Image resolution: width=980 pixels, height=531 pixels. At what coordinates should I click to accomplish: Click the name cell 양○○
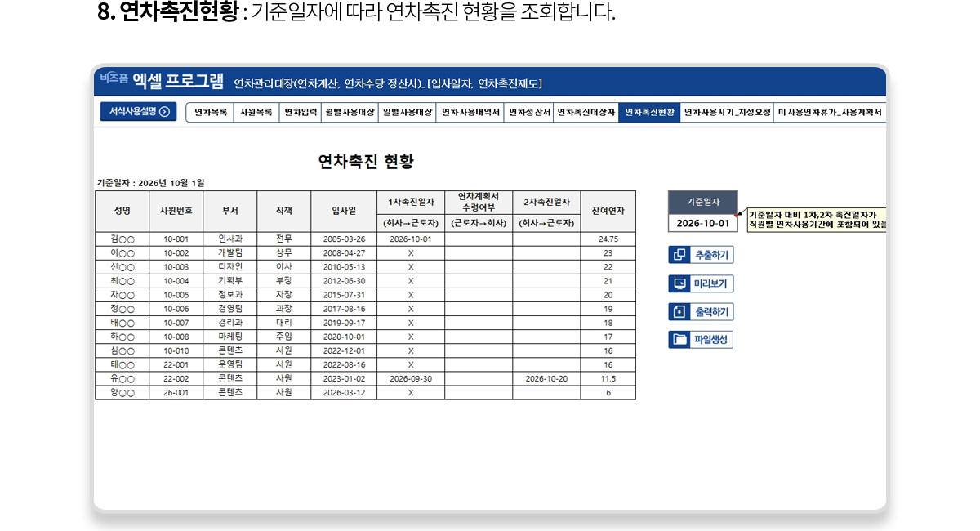tap(122, 392)
